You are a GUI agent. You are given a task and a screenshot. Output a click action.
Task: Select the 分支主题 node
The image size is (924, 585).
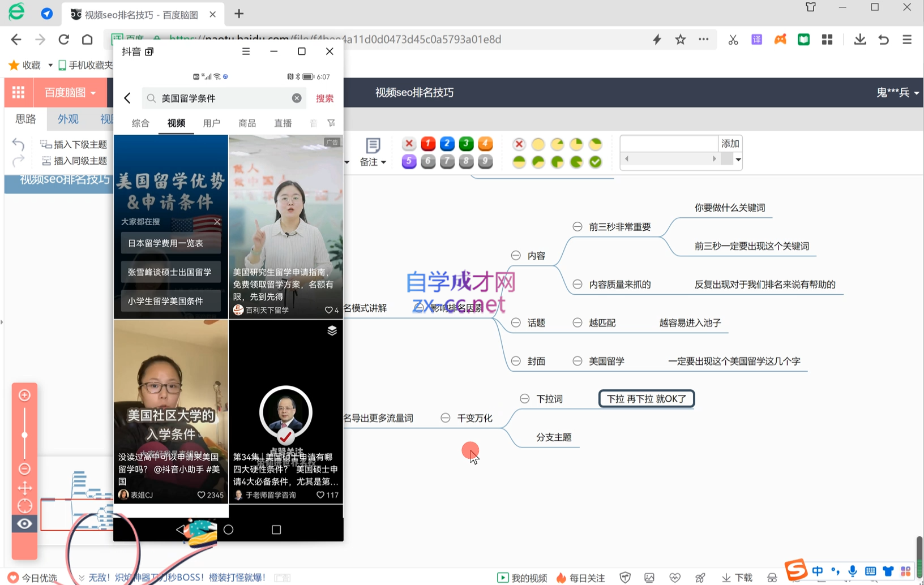(554, 437)
